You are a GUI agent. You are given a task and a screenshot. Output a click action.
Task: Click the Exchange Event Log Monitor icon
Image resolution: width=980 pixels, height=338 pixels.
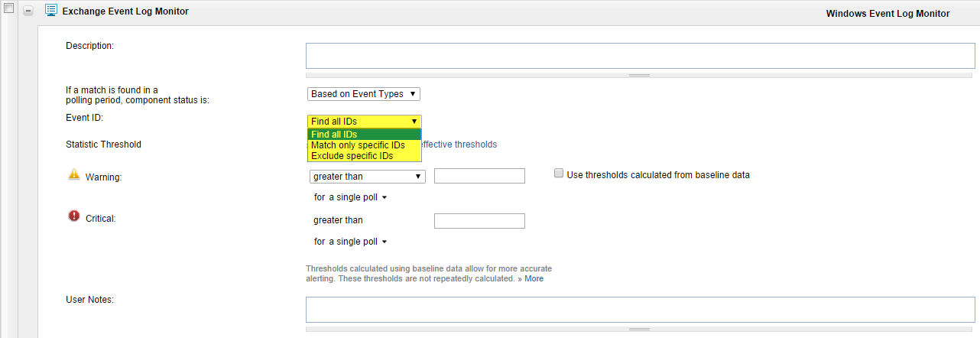51,11
